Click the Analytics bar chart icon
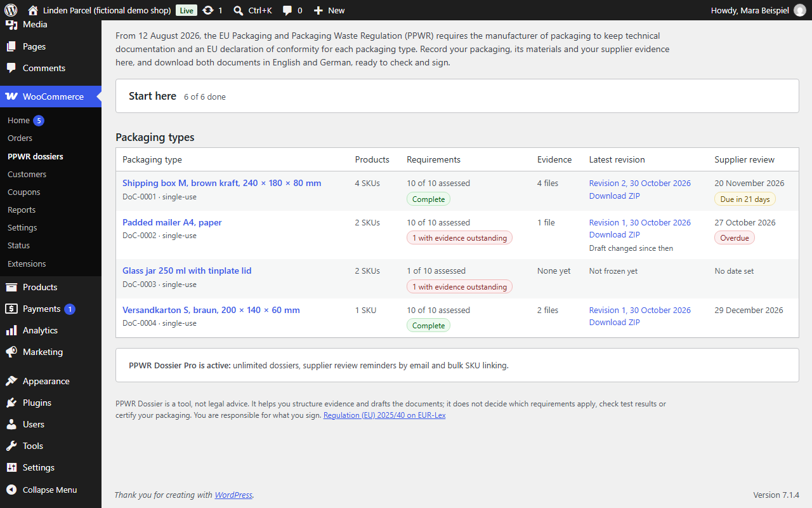Image resolution: width=812 pixels, height=508 pixels. pos(11,330)
